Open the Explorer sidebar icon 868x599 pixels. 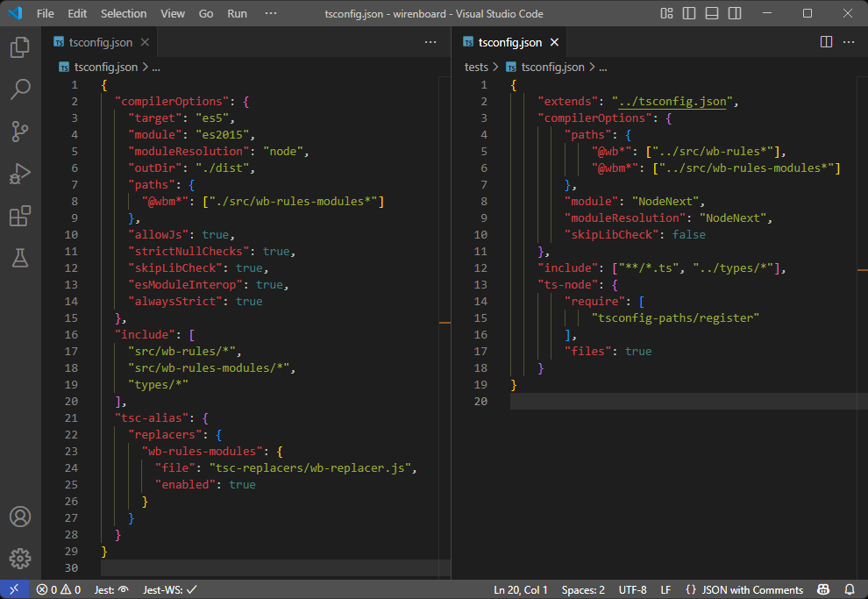[x=19, y=47]
